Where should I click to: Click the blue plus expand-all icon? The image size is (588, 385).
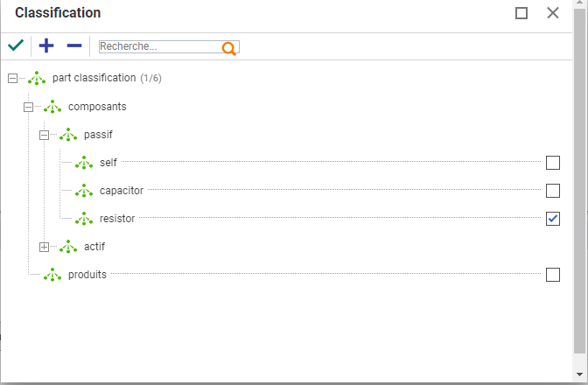(x=46, y=45)
